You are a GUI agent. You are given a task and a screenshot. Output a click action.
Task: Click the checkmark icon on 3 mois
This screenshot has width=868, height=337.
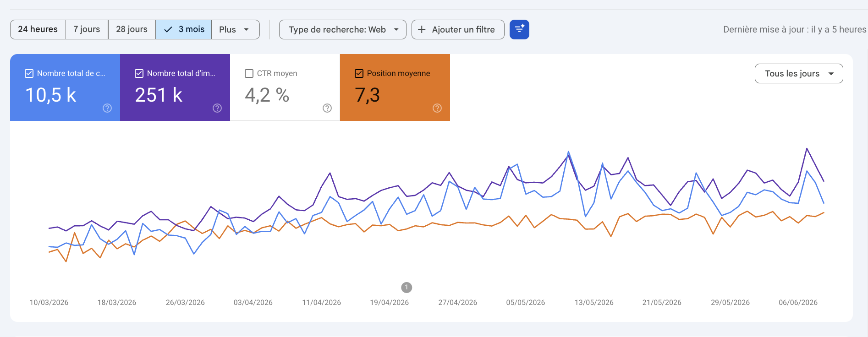click(168, 29)
